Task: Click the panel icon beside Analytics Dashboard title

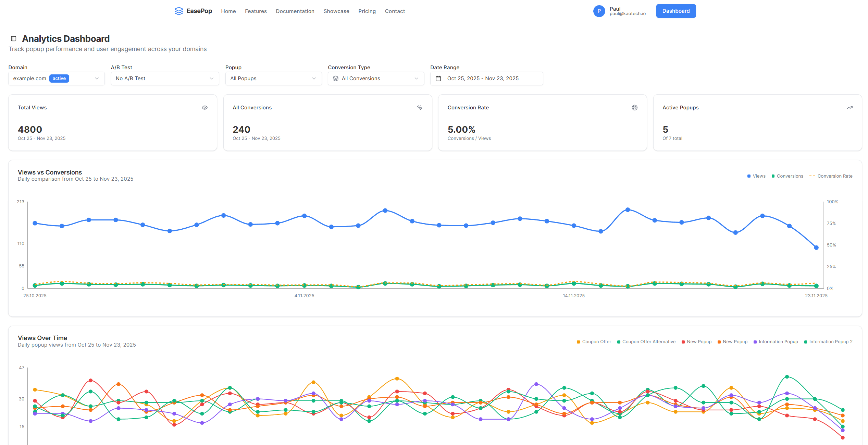Action: click(x=13, y=38)
